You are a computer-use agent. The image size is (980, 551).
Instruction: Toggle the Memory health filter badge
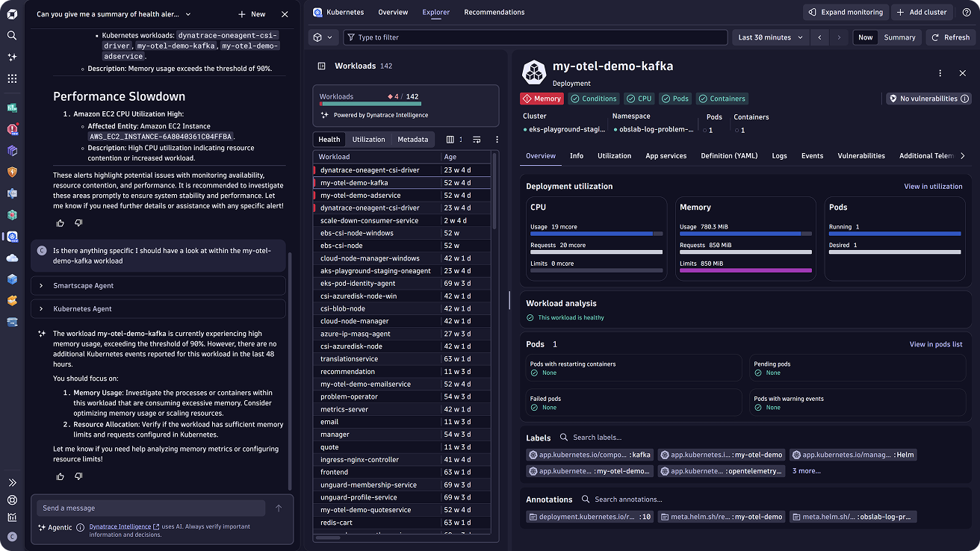[542, 99]
